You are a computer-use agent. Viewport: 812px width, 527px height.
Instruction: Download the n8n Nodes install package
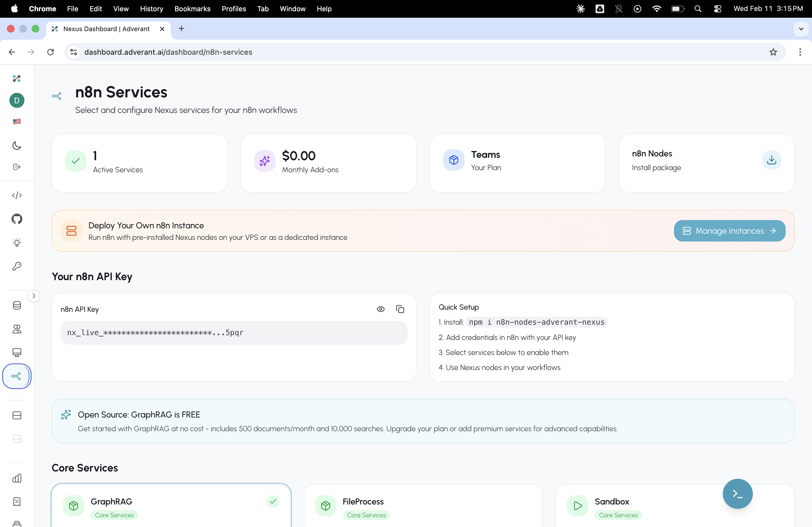coord(771,160)
